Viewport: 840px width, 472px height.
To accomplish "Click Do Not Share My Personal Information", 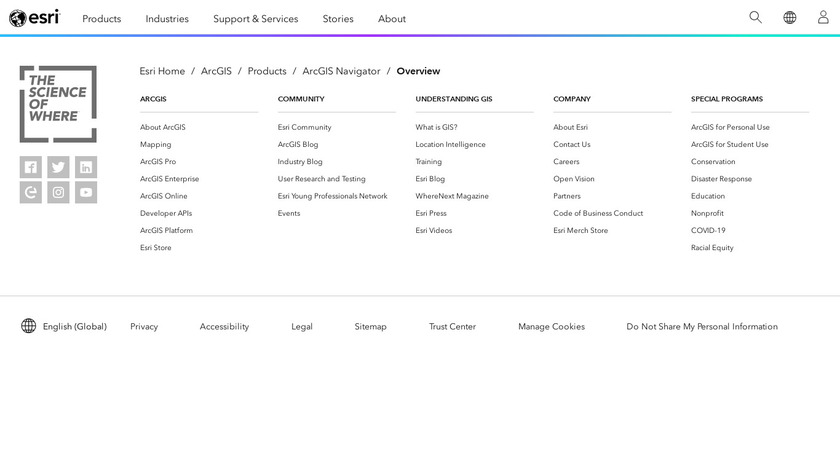I will coord(702,327).
